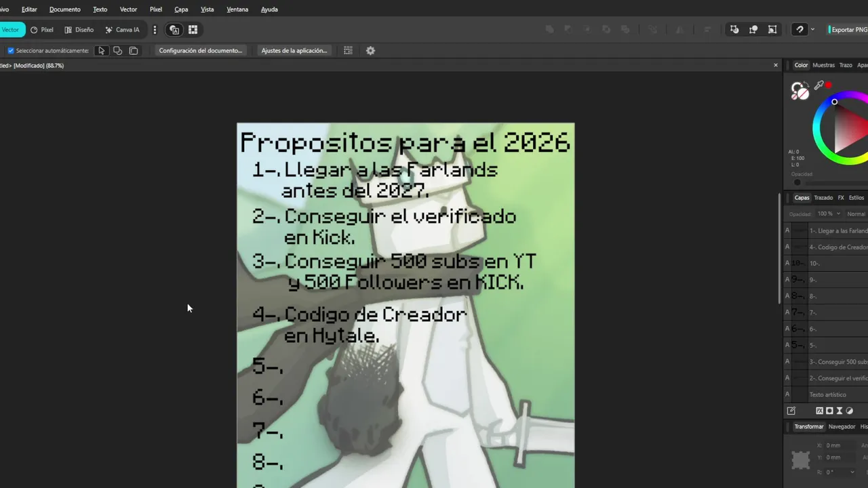Open the Normal blend mode dropdown

click(x=856, y=213)
